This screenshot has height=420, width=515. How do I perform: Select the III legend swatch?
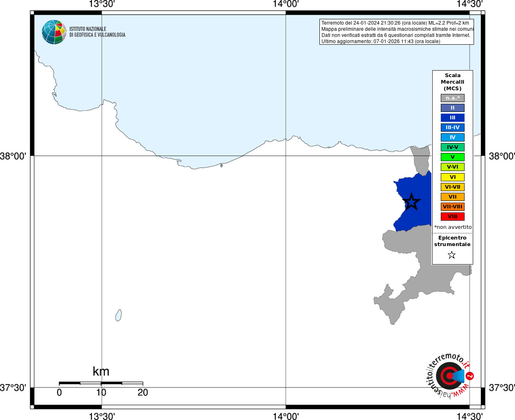click(x=453, y=118)
